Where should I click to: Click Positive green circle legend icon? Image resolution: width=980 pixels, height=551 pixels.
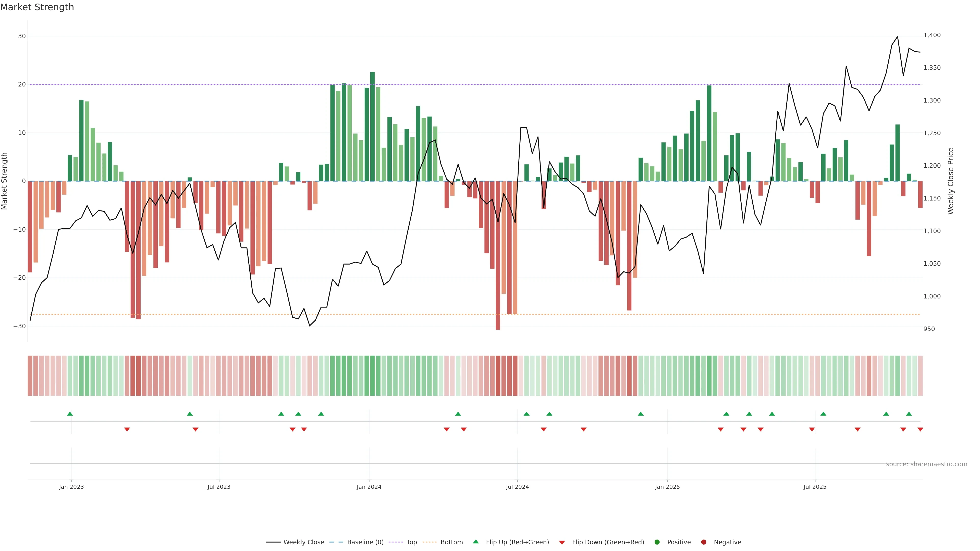[657, 542]
